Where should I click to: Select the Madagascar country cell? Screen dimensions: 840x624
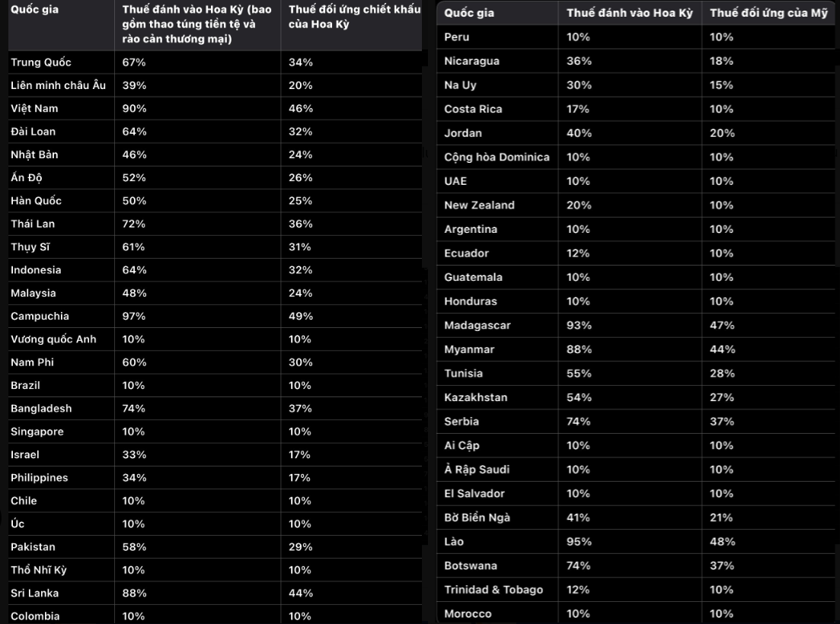point(477,326)
